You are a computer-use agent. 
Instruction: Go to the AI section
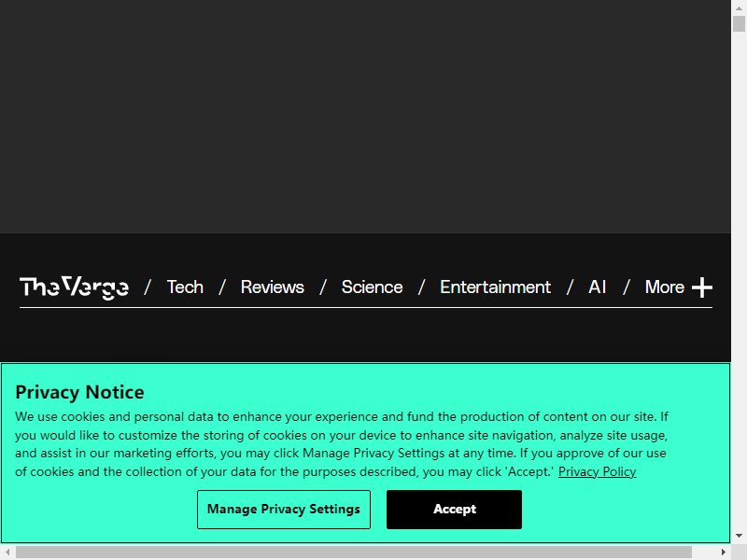pos(597,287)
